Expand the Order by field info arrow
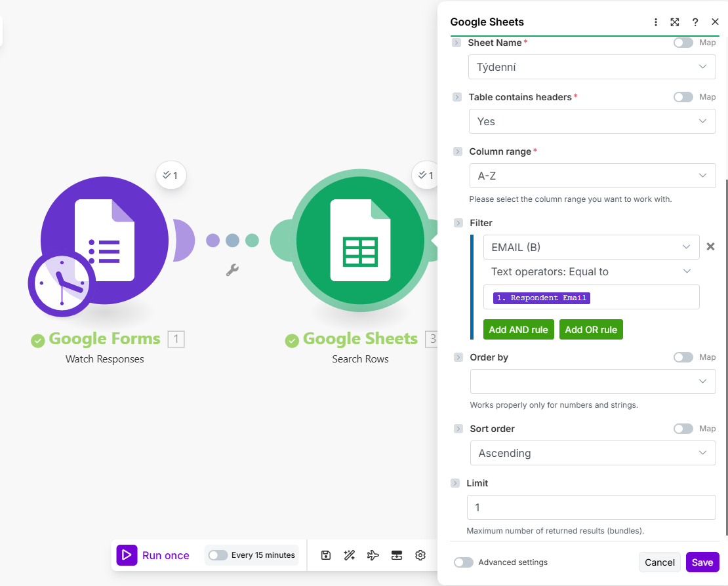The image size is (728, 586). point(458,357)
